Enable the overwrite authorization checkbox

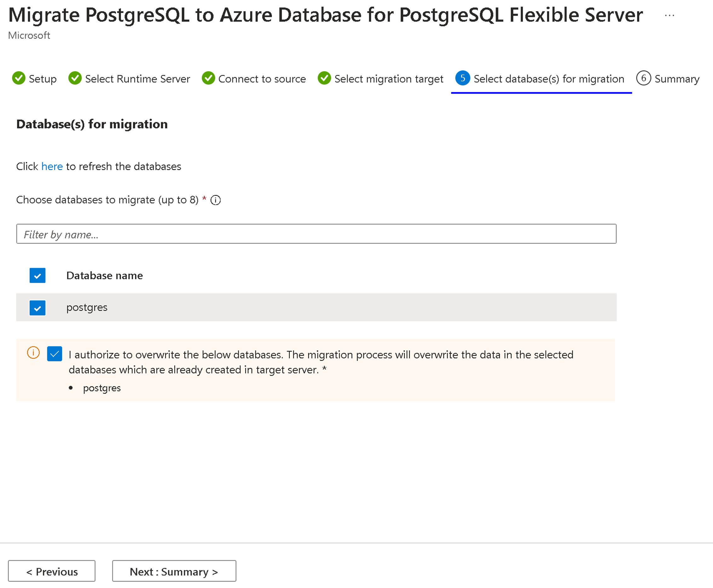[x=54, y=354]
